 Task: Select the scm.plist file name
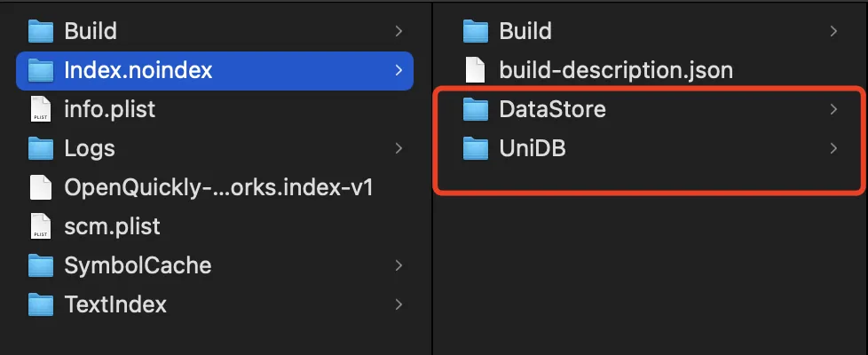coord(112,226)
